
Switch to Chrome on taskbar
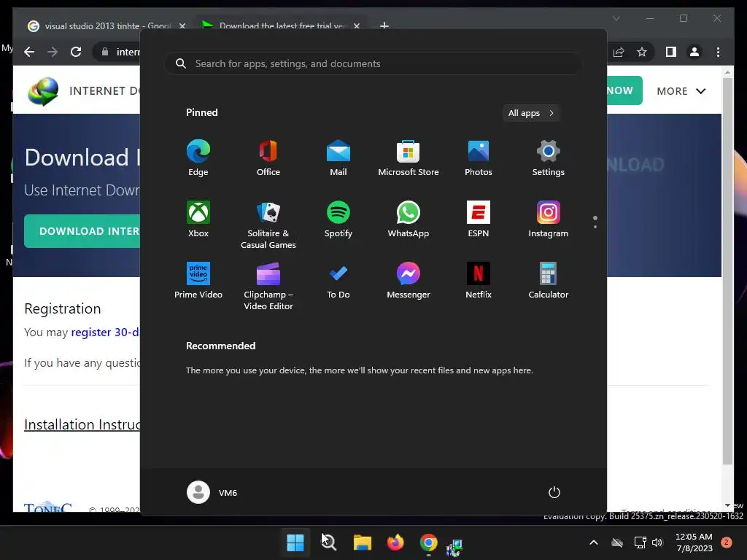point(429,542)
